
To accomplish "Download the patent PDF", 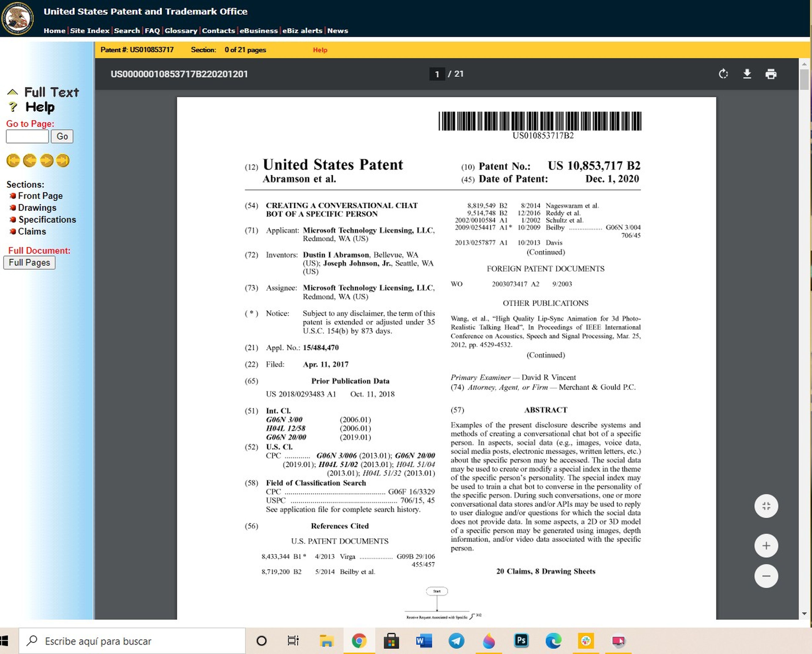I will 747,74.
